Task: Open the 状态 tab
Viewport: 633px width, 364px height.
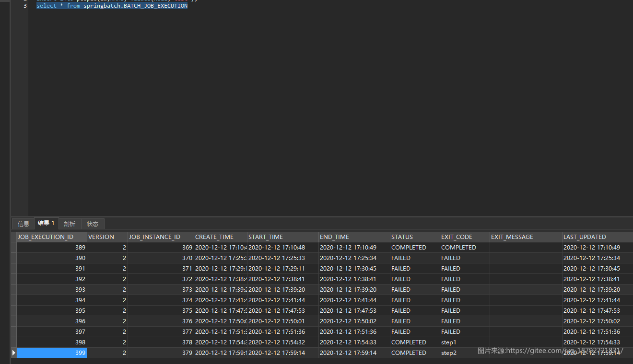Action: click(x=93, y=224)
